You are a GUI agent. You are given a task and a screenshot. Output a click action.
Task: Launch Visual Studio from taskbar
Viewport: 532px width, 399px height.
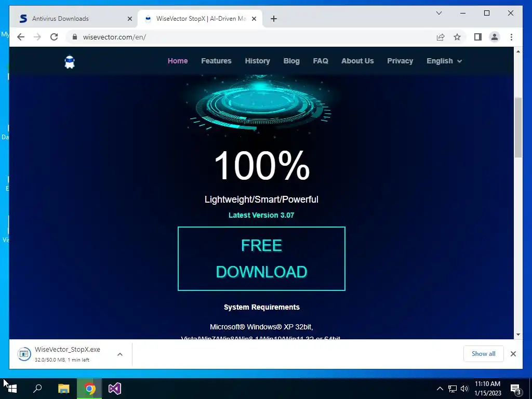coord(115,389)
